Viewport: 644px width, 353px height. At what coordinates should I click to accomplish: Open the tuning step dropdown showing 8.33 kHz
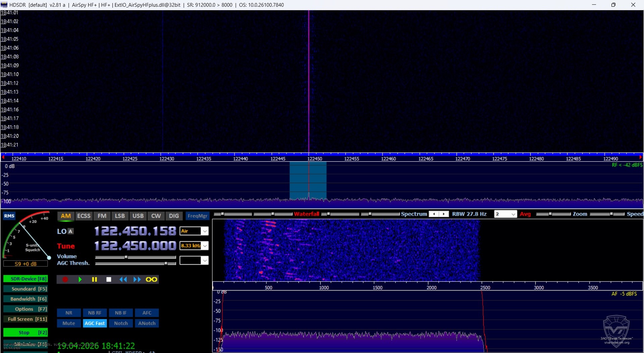(x=194, y=246)
